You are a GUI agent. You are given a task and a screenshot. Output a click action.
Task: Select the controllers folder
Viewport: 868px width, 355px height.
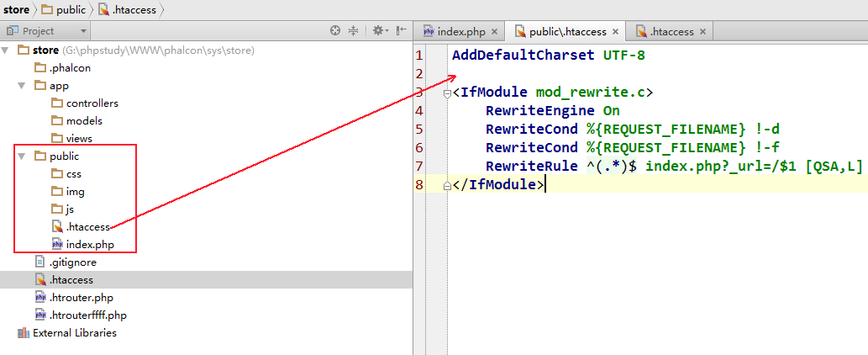(x=92, y=103)
